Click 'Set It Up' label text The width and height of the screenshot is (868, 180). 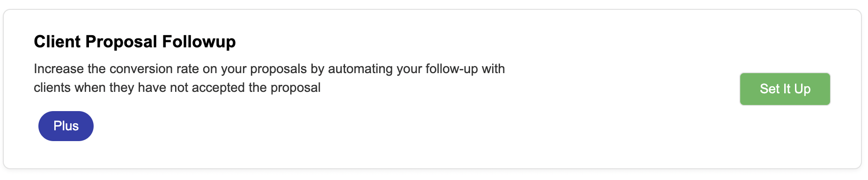click(x=785, y=89)
